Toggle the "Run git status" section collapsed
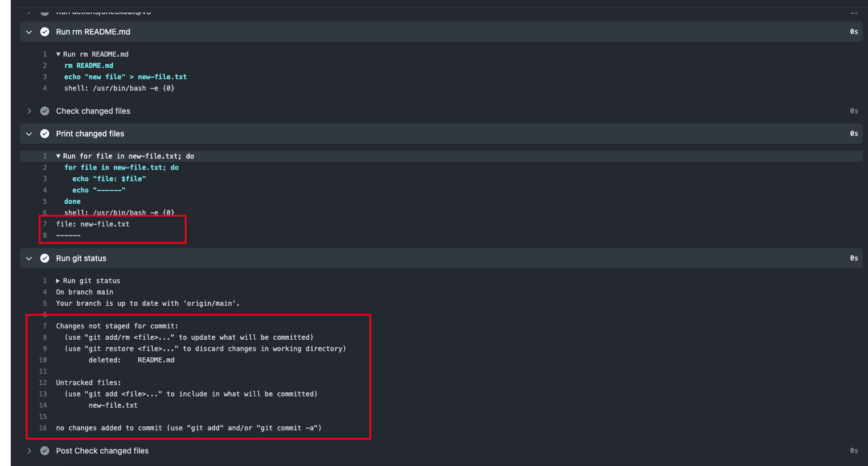The height and width of the screenshot is (466, 868). (29, 258)
